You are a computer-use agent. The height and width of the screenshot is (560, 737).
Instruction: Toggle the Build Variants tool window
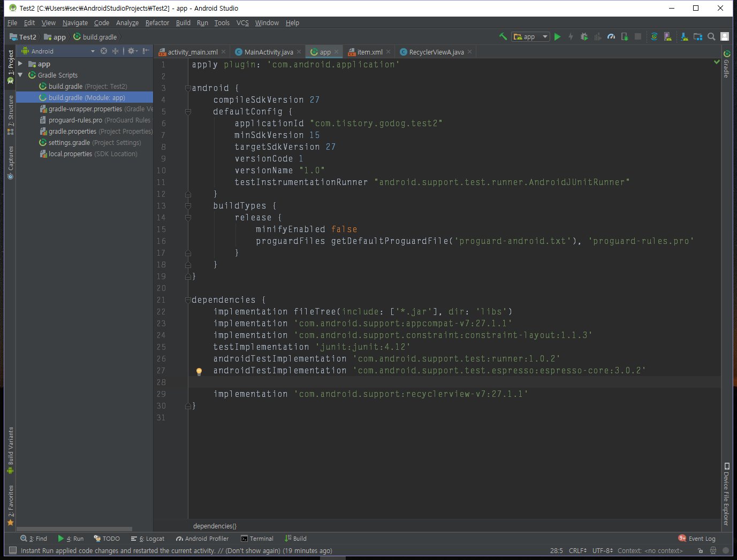10,450
